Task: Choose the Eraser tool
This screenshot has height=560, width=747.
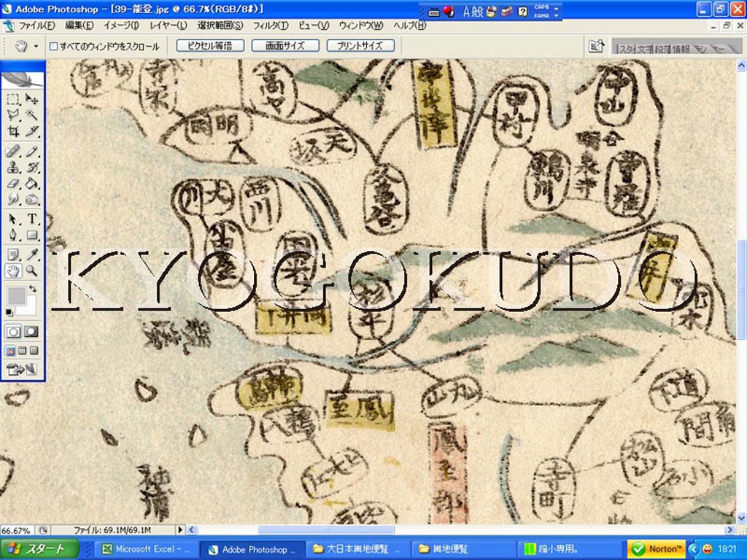Action: pyautogui.click(x=13, y=183)
